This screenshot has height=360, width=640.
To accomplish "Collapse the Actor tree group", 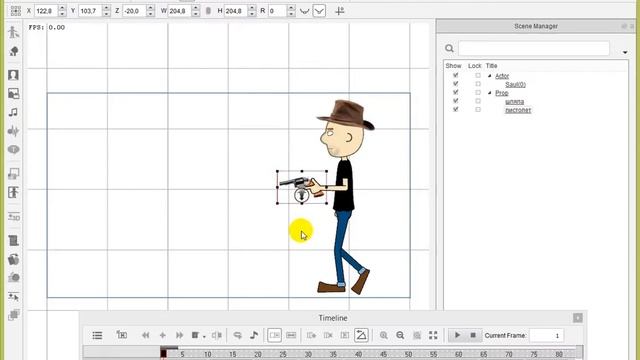I will (x=489, y=76).
